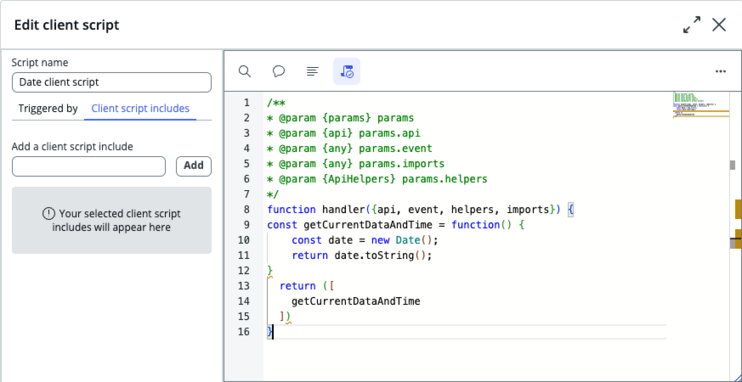Click the 'return ([' line of code
This screenshot has width=742, height=382.
click(x=307, y=286)
